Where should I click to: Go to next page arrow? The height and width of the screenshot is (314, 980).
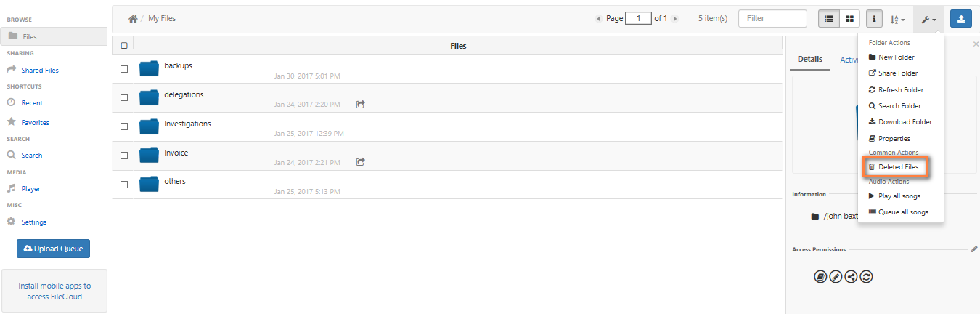point(675,19)
